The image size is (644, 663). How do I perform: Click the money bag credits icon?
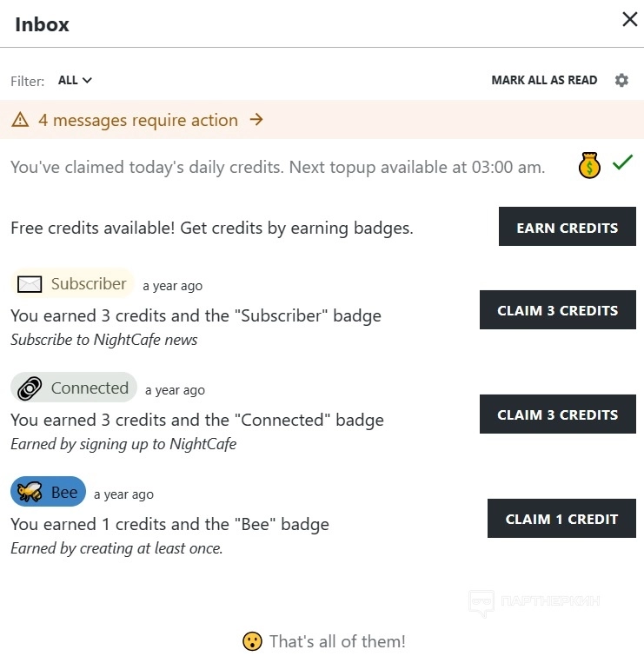[590, 165]
